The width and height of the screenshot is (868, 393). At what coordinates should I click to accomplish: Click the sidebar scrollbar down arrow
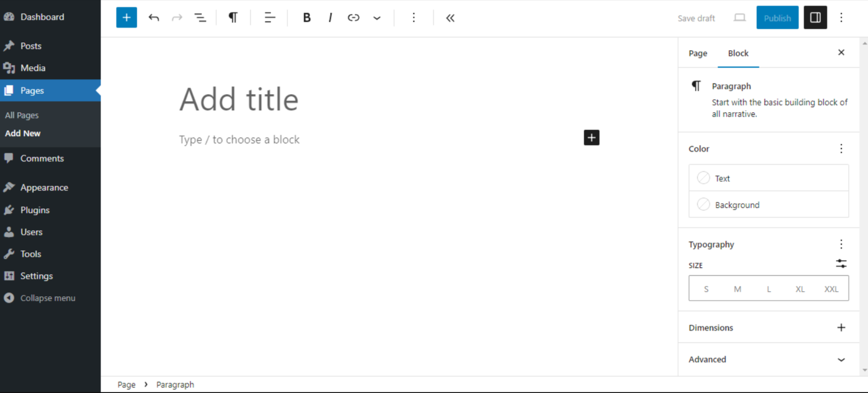864,371
